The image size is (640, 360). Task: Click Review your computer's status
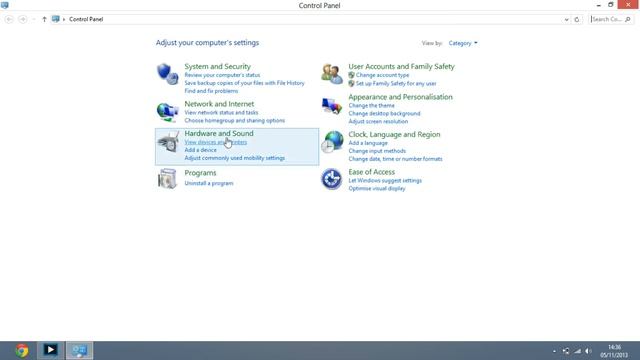coord(222,75)
